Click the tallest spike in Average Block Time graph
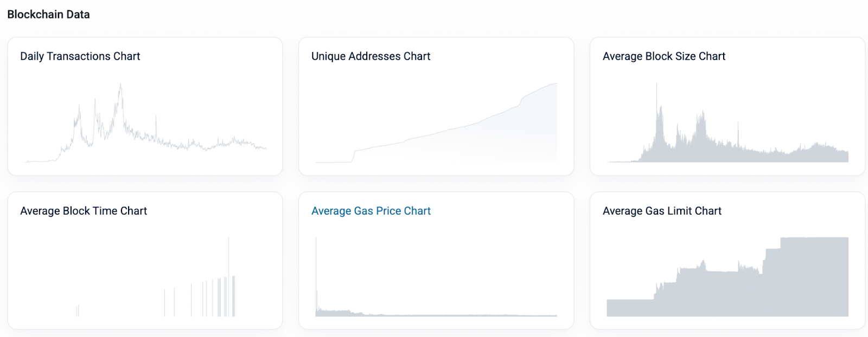The width and height of the screenshot is (868, 337). [x=228, y=241]
